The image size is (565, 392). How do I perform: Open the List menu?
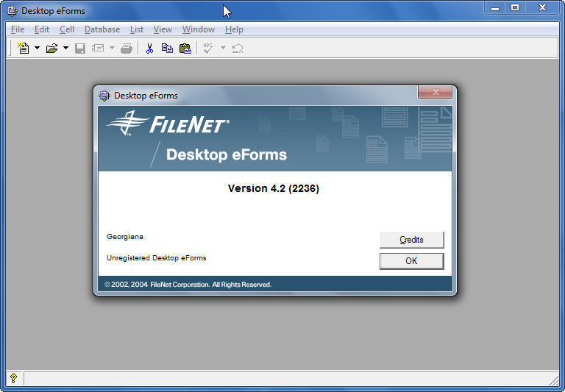click(137, 29)
